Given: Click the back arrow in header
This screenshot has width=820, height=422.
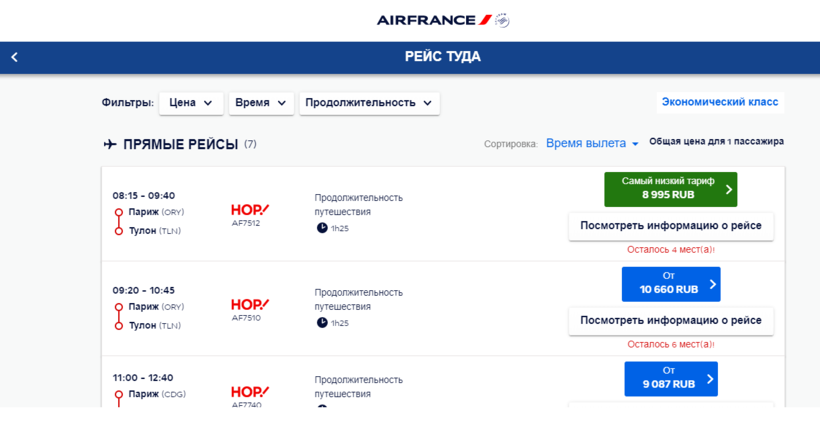Looking at the screenshot, I should pyautogui.click(x=15, y=57).
